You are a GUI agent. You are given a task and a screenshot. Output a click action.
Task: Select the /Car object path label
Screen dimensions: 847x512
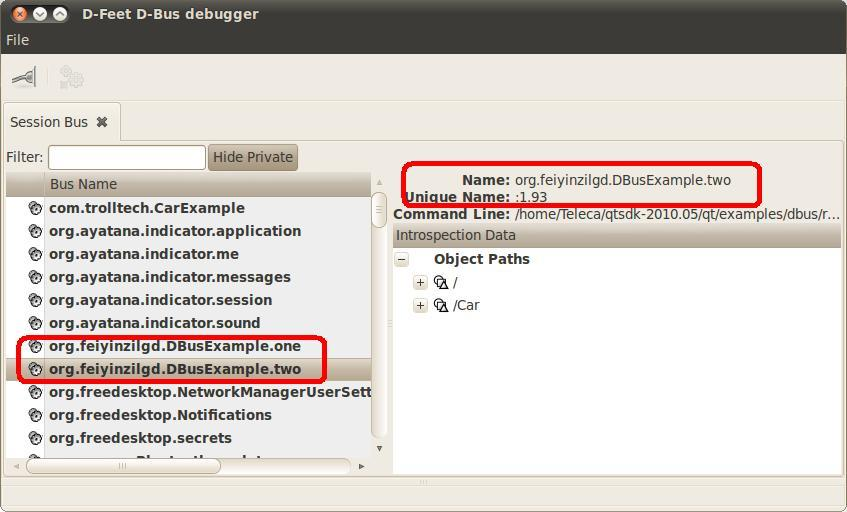tap(466, 306)
